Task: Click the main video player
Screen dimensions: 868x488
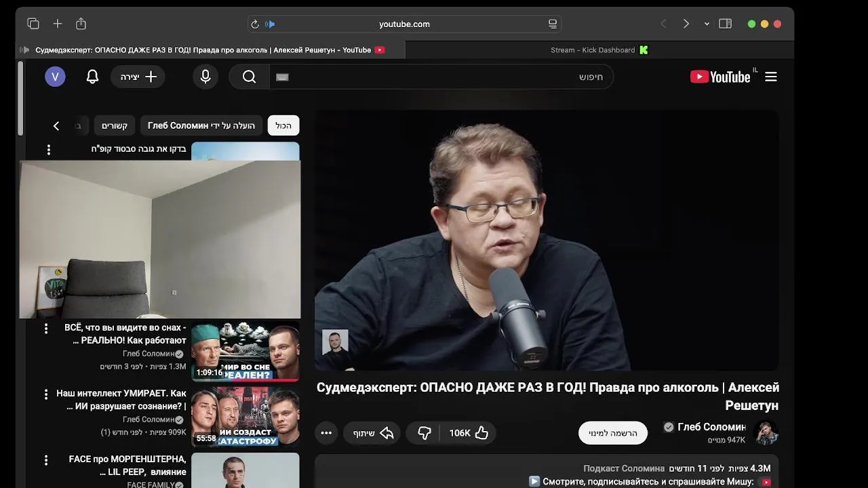Action: point(547,240)
